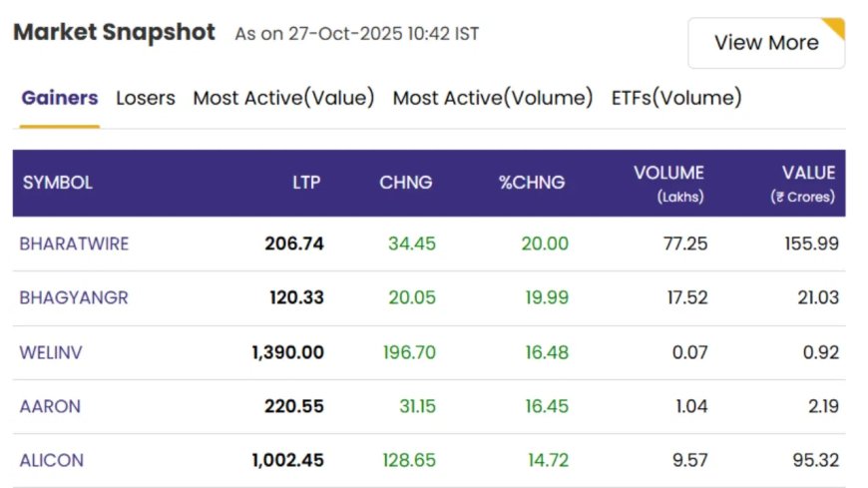Switch to the ETFs(Volume) tab
Image resolution: width=868 pixels, height=488 pixels.
(676, 98)
